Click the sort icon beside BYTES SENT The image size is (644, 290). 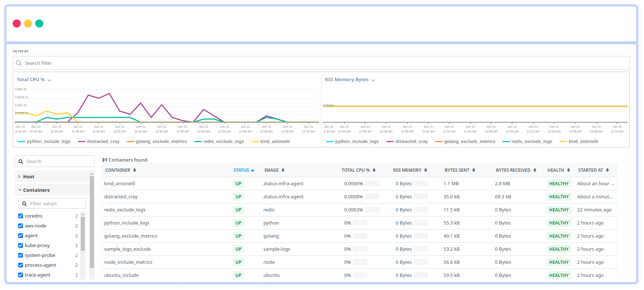pyautogui.click(x=474, y=170)
